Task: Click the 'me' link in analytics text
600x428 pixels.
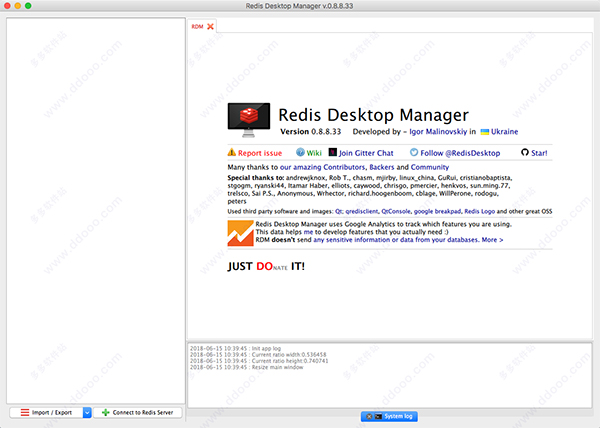Action: pos(308,232)
